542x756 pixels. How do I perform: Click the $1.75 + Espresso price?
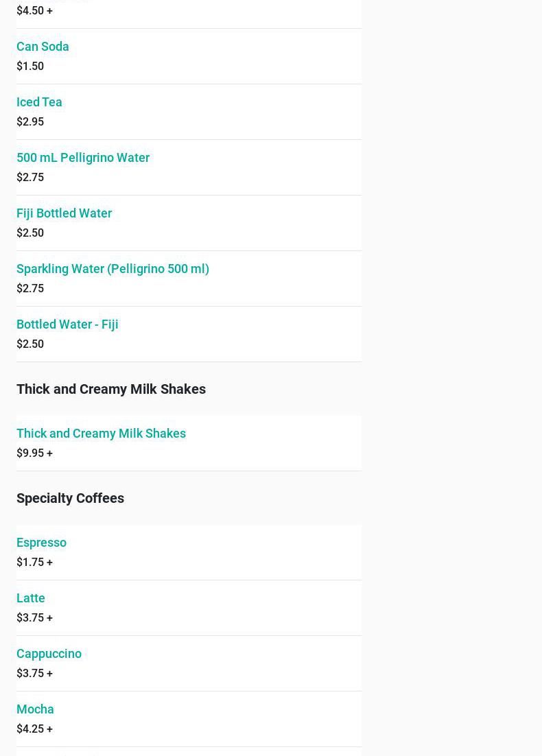pos(35,562)
